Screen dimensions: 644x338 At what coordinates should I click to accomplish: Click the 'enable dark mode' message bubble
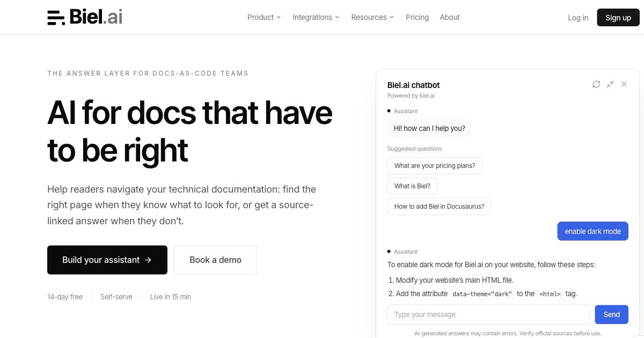click(592, 231)
